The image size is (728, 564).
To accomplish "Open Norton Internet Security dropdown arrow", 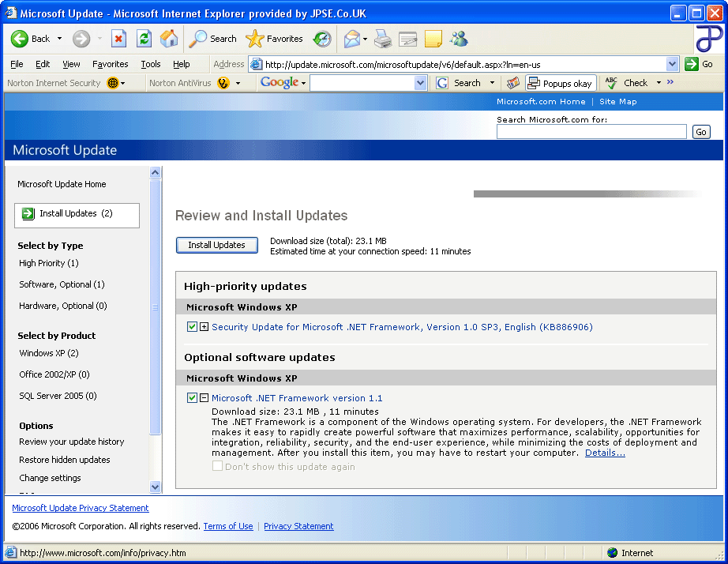I will click(x=123, y=84).
